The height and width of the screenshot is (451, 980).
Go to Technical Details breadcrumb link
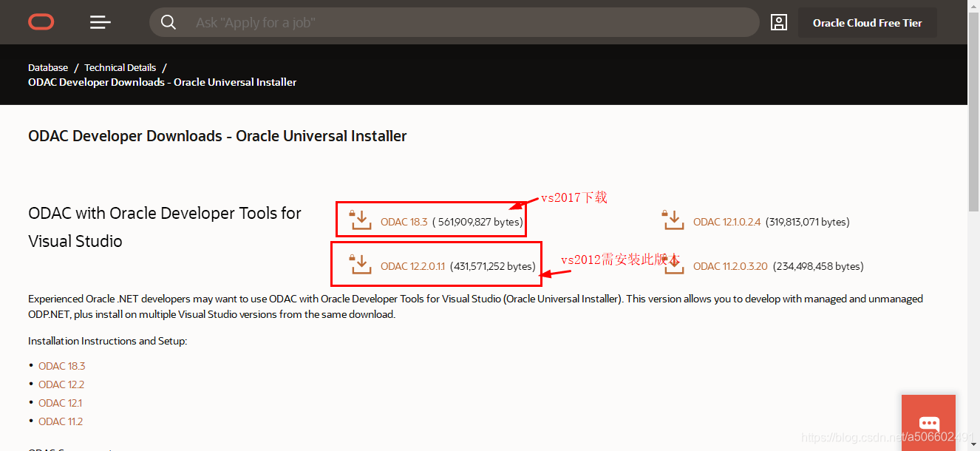120,67
